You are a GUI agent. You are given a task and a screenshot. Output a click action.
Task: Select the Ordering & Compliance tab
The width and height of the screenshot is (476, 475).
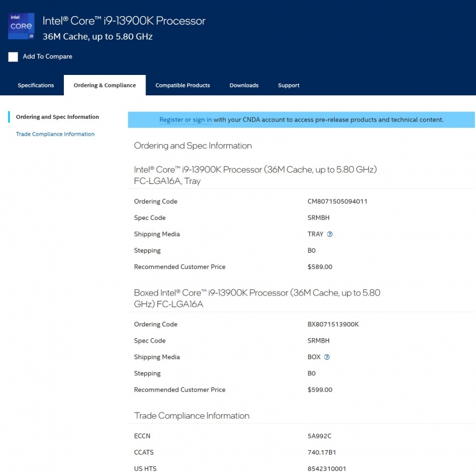point(105,85)
